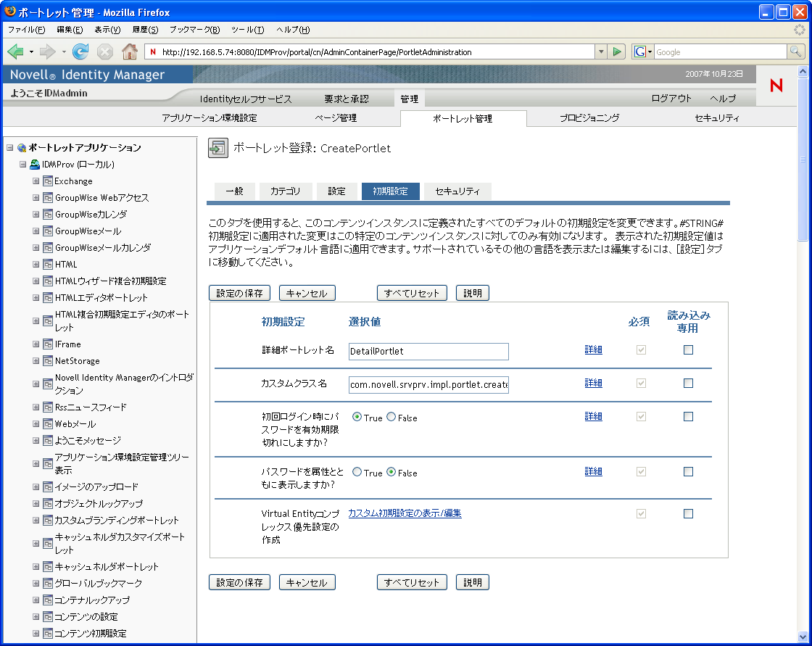Go to the Home page icon
The image size is (812, 646).
[x=130, y=51]
